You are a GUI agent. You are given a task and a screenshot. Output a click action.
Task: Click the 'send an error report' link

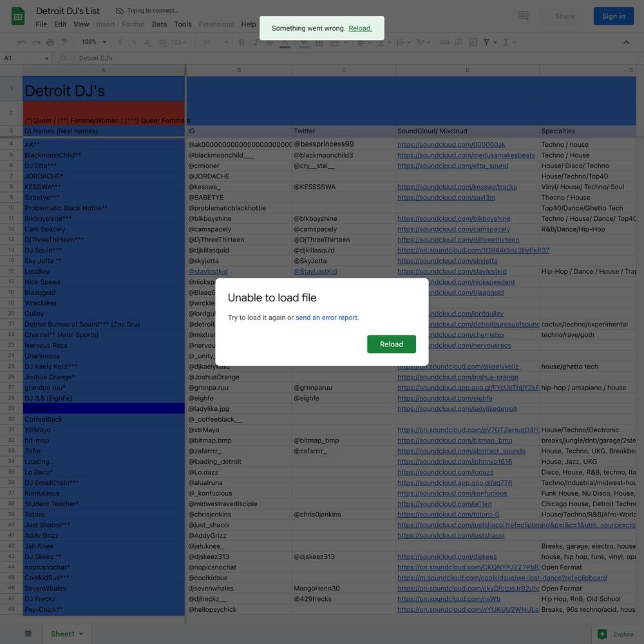(x=327, y=317)
